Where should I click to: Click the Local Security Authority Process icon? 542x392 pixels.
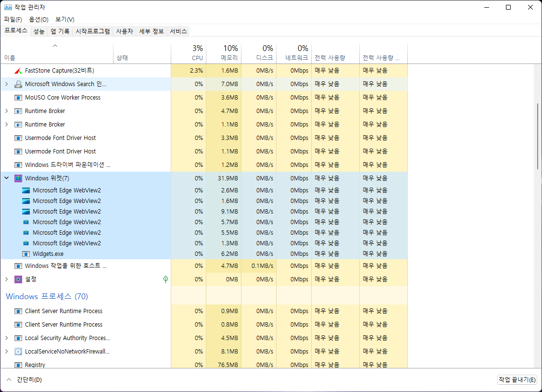[18, 338]
